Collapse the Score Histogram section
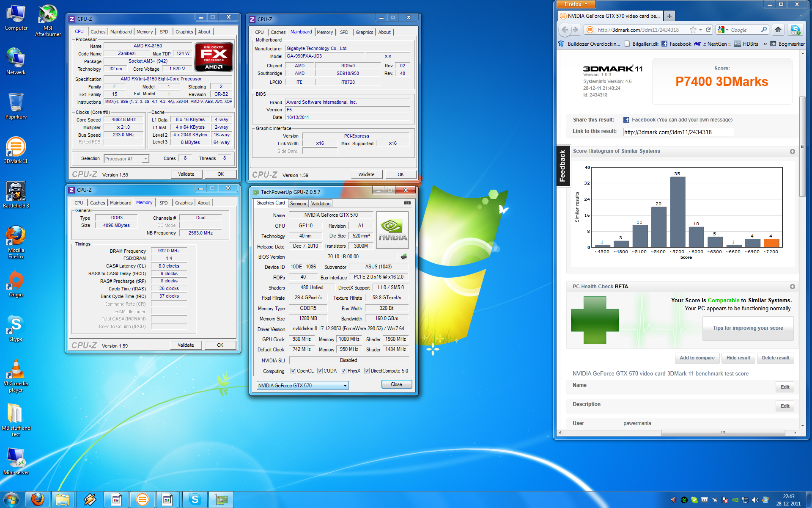812x508 pixels. pyautogui.click(x=792, y=152)
